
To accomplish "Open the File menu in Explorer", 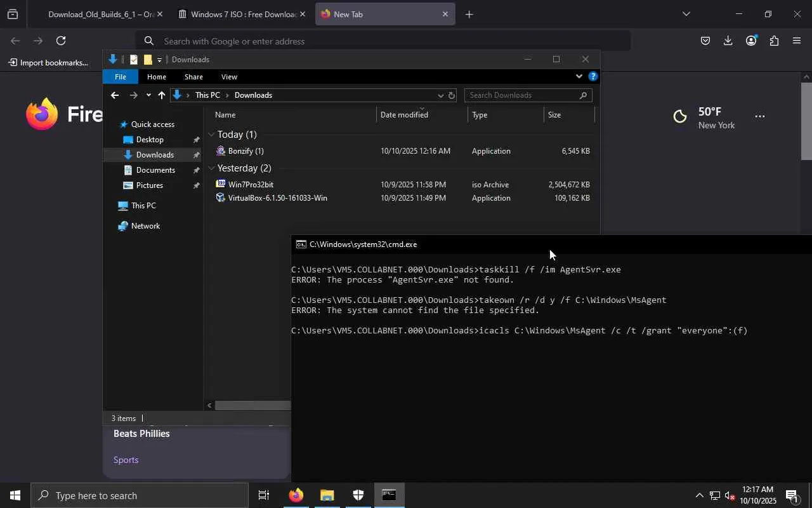I will click(x=121, y=77).
